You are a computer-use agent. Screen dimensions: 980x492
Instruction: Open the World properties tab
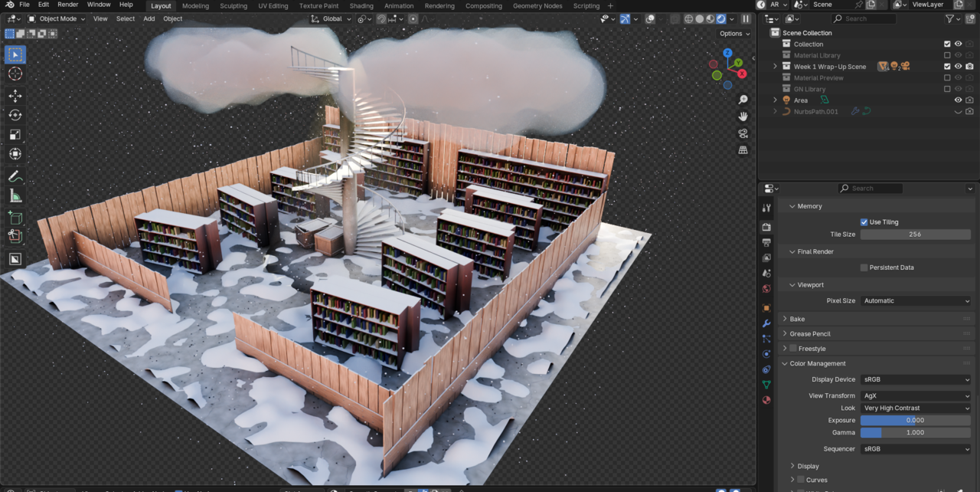[766, 289]
